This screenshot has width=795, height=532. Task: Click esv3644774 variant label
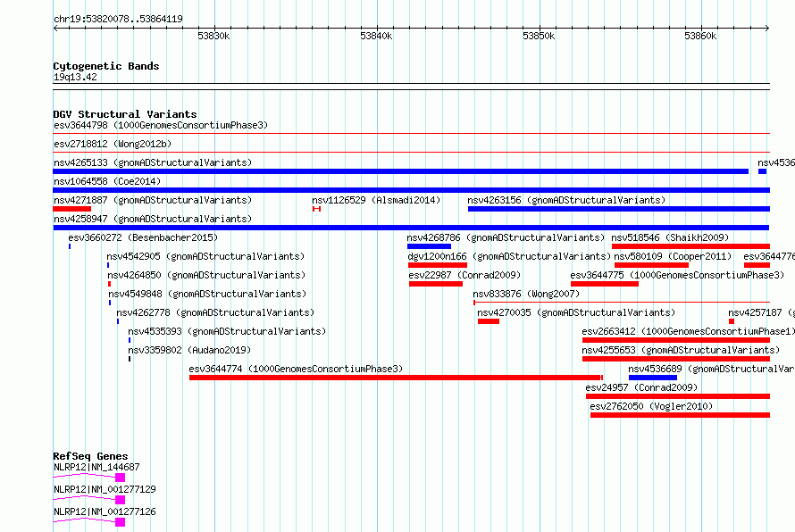click(296, 369)
